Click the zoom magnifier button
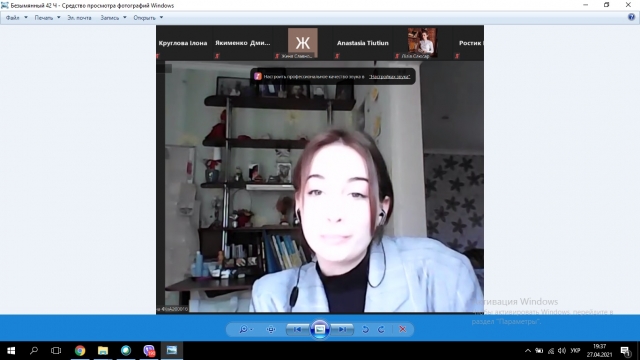The width and height of the screenshot is (640, 360). (x=245, y=329)
